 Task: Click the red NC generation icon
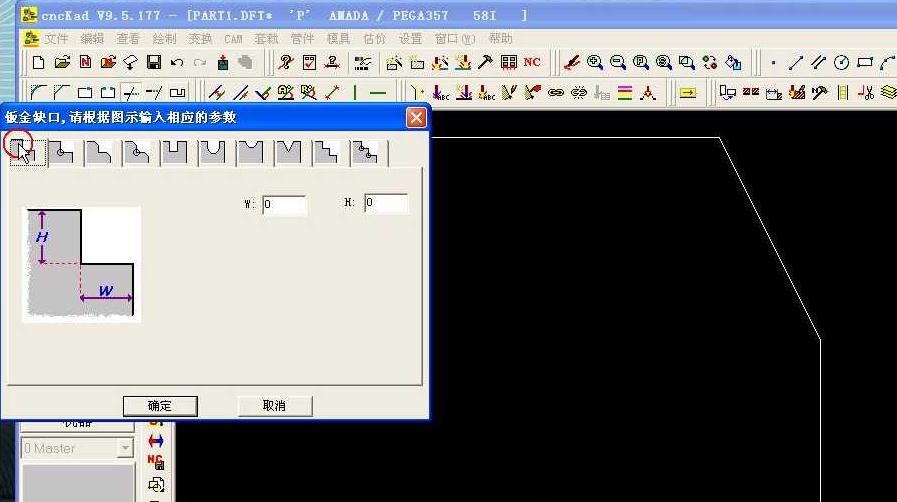click(532, 62)
